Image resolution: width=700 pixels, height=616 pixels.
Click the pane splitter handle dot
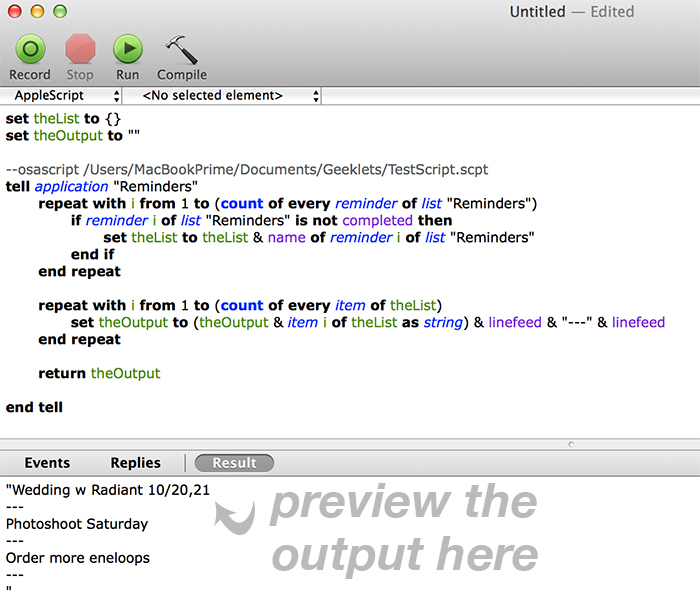[571, 444]
